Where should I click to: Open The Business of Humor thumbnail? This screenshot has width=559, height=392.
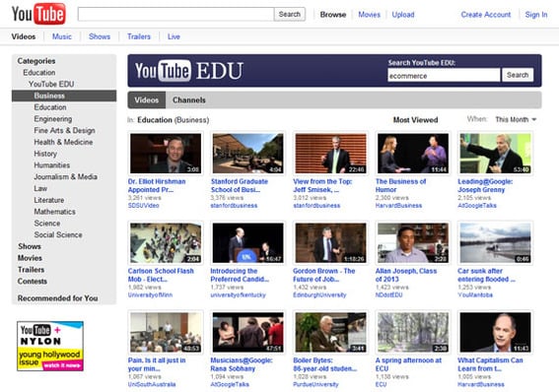[x=413, y=154]
